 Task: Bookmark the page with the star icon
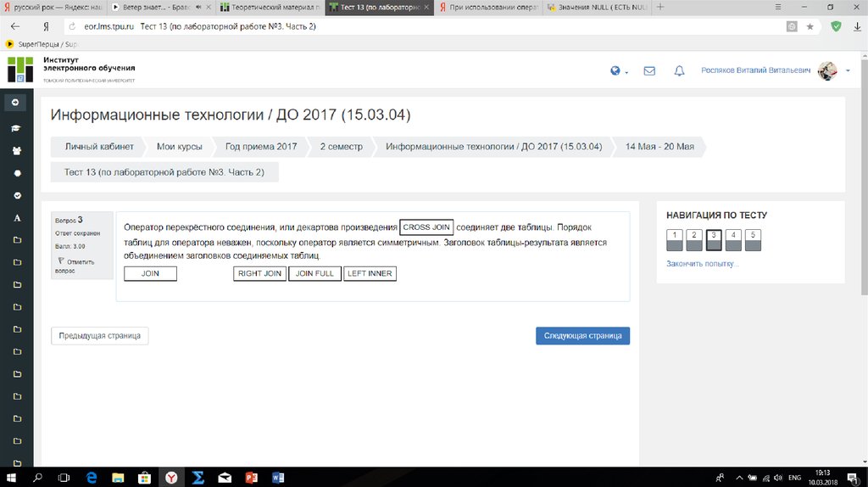click(x=810, y=26)
